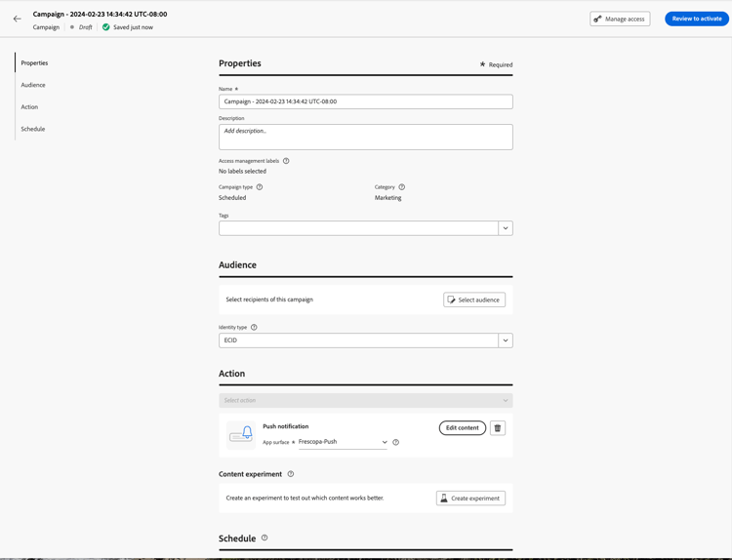Screen dimensions: 732x560
Task: Click the Campaign type help icon
Action: point(260,187)
